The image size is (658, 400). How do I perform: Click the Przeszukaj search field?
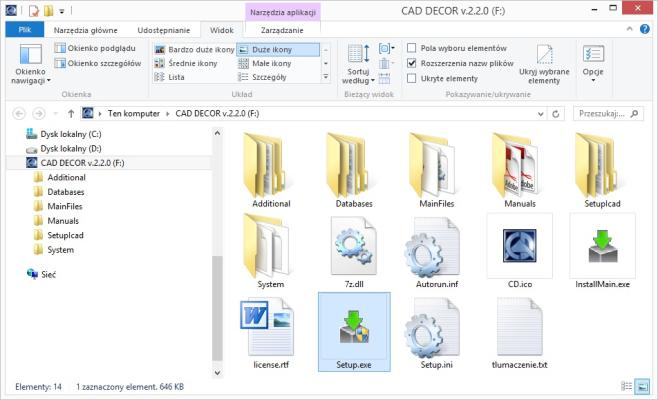[608, 114]
